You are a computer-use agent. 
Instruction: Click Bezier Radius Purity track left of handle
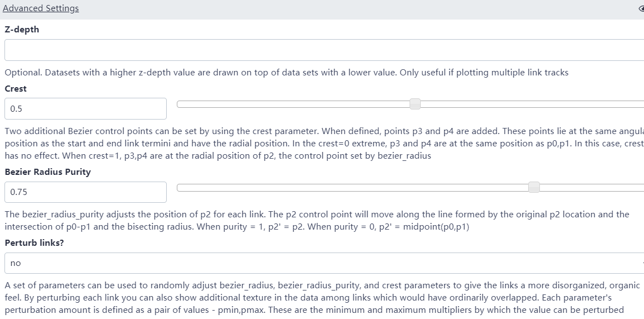point(352,187)
